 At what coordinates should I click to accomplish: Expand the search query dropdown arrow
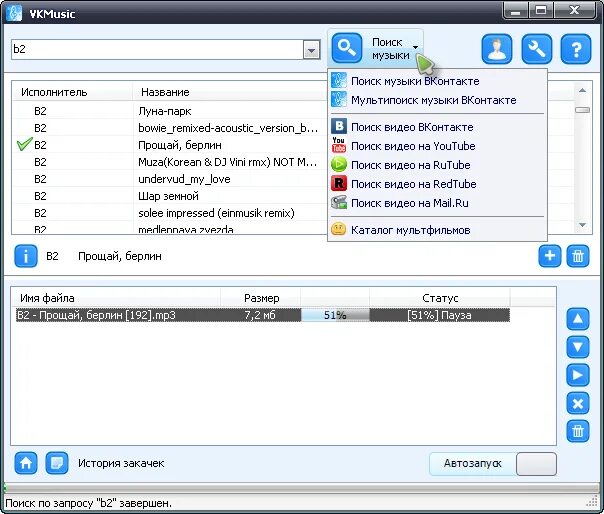click(311, 50)
